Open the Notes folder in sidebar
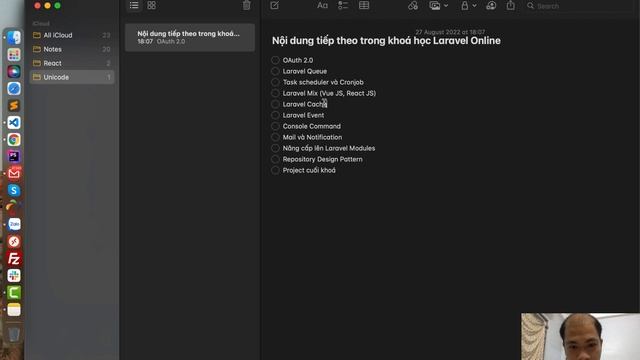Viewport: 640px width, 360px height. coord(72,49)
